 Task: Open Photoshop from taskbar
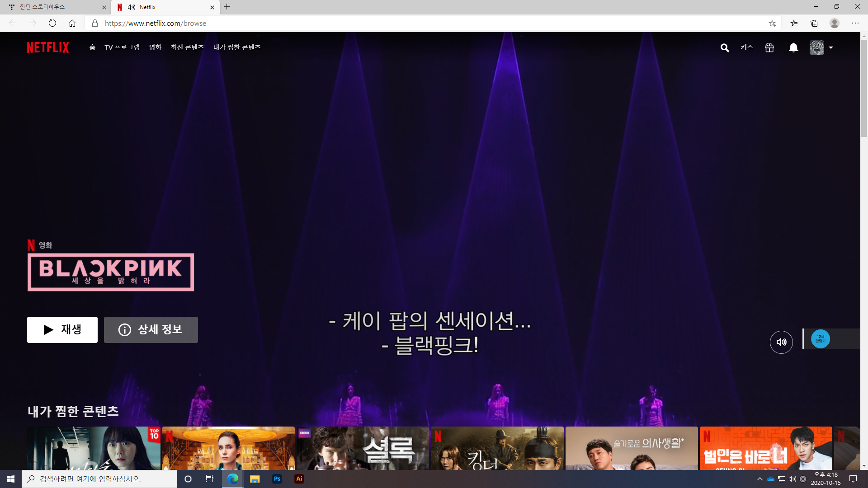click(x=277, y=479)
